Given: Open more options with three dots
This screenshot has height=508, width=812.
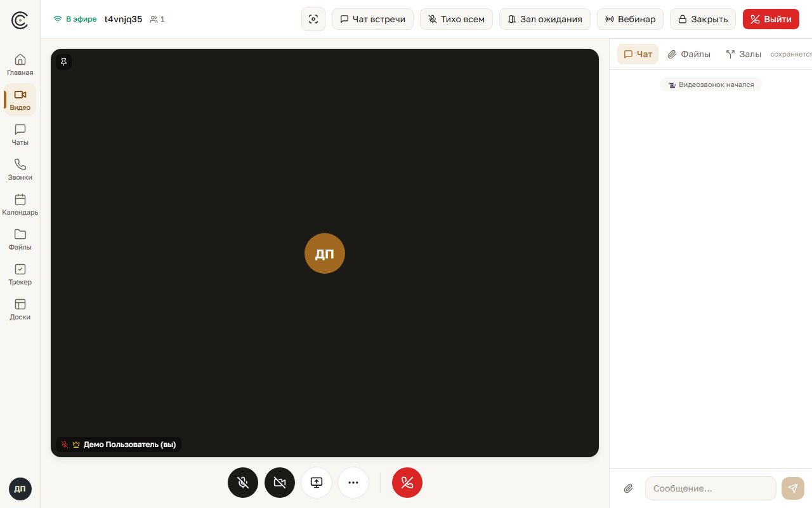Looking at the screenshot, I should [x=353, y=483].
